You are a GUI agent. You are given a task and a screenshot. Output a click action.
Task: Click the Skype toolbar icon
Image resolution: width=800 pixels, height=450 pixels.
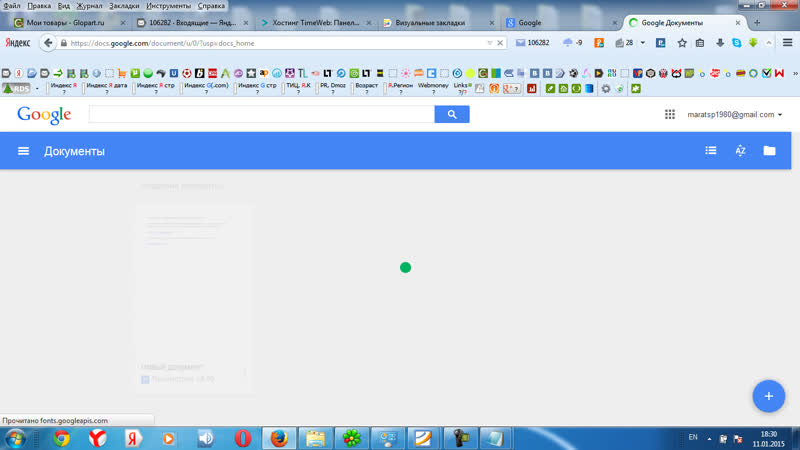(x=737, y=43)
